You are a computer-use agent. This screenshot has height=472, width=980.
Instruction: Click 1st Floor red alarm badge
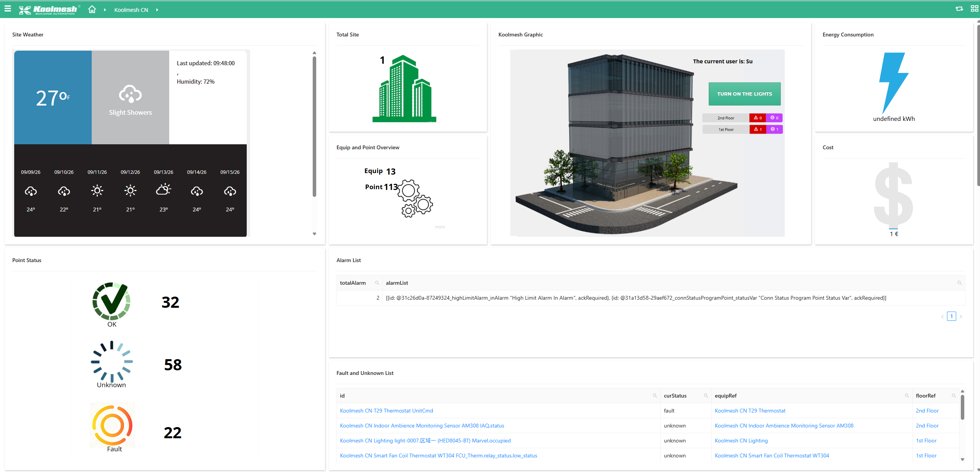click(x=757, y=129)
